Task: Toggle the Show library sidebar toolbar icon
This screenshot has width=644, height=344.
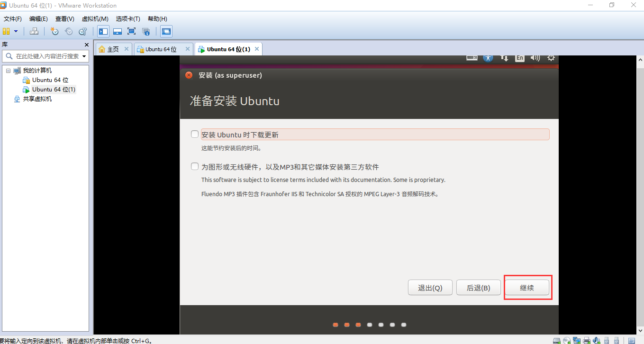Action: pyautogui.click(x=103, y=31)
